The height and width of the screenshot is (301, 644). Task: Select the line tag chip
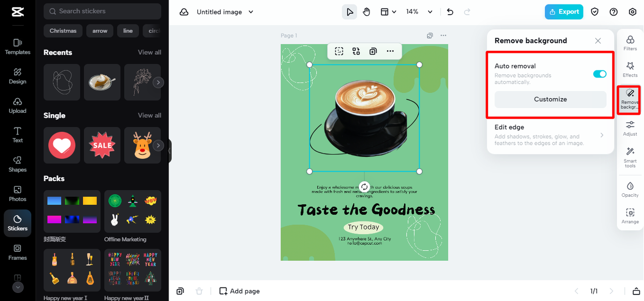pyautogui.click(x=128, y=31)
